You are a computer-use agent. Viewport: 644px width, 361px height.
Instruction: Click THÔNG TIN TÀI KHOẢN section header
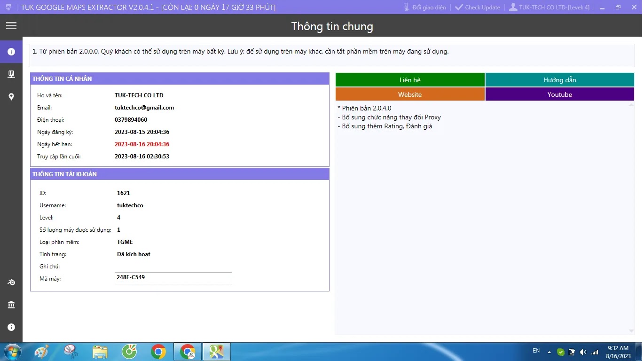tap(180, 174)
